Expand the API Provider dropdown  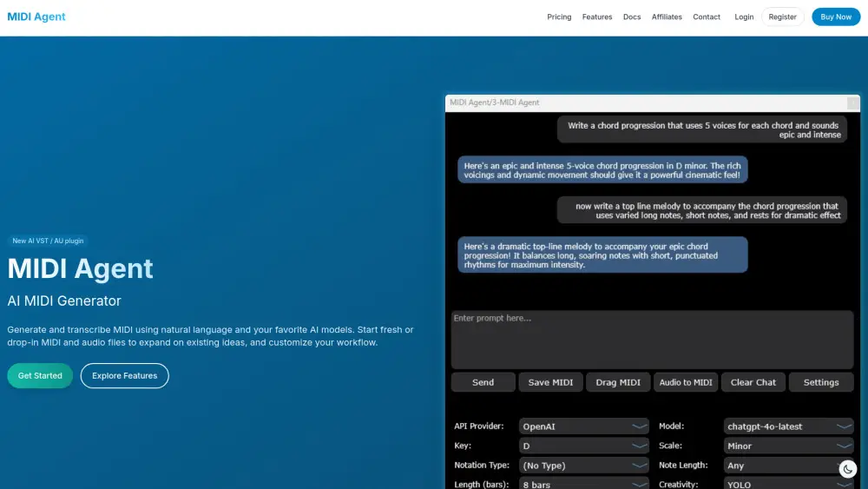pyautogui.click(x=583, y=426)
